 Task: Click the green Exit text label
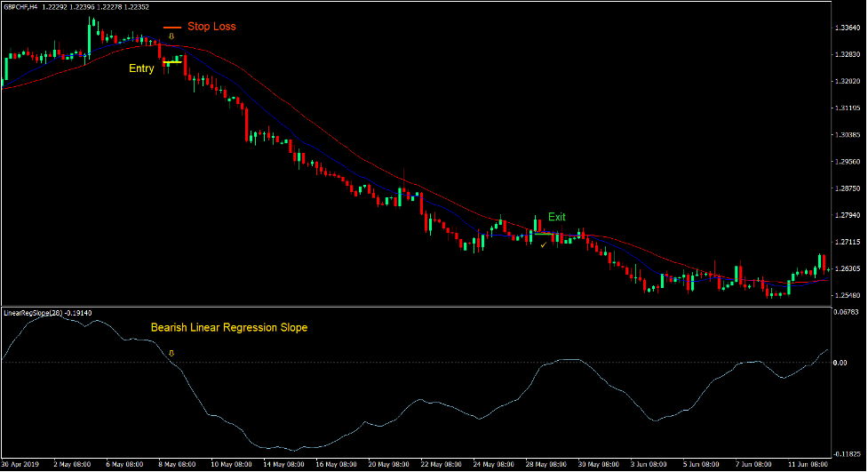point(556,217)
